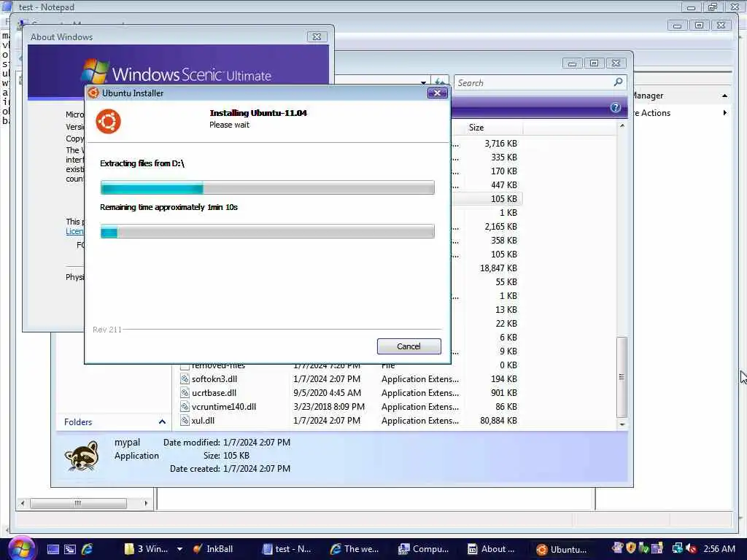Click the Windows flag logo in About Windows

click(x=95, y=71)
